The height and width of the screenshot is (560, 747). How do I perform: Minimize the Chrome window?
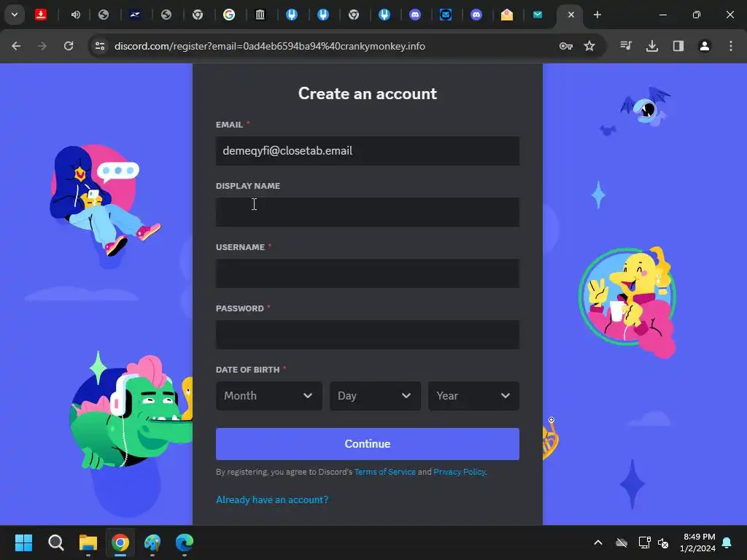point(662,15)
